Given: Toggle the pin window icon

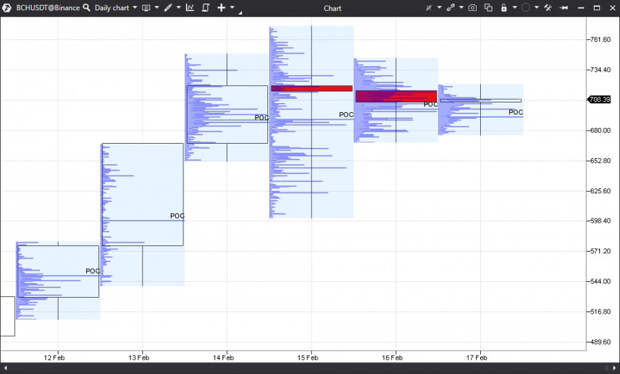Looking at the screenshot, I should 564,8.
